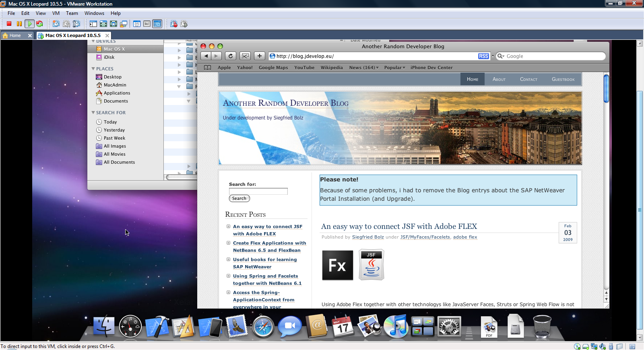Expand the Popular bookmarks dropdown

click(x=394, y=68)
